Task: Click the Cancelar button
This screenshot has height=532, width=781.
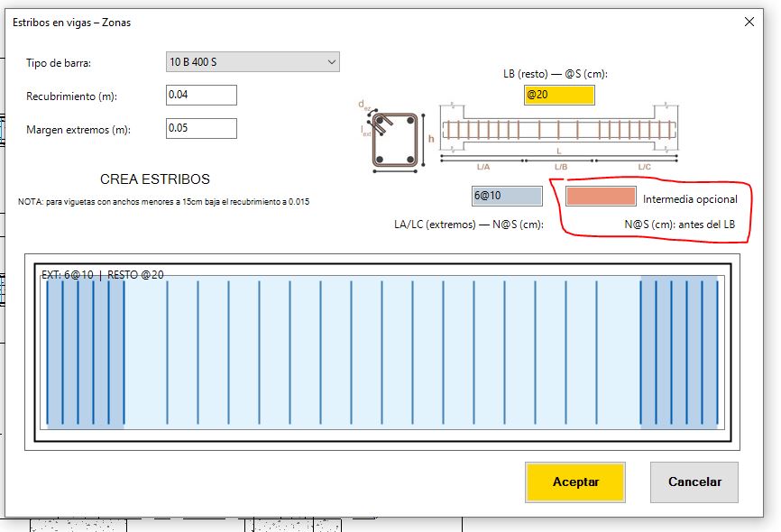Action: 694,482
